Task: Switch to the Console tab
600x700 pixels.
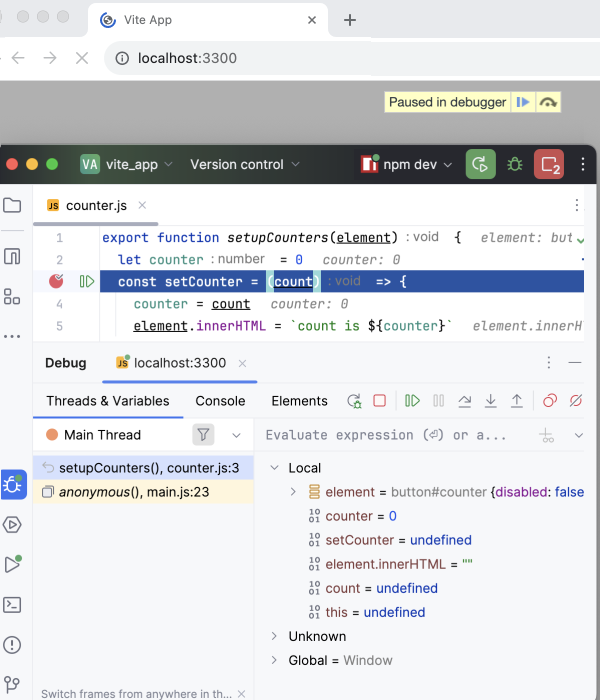Action: coord(220,400)
